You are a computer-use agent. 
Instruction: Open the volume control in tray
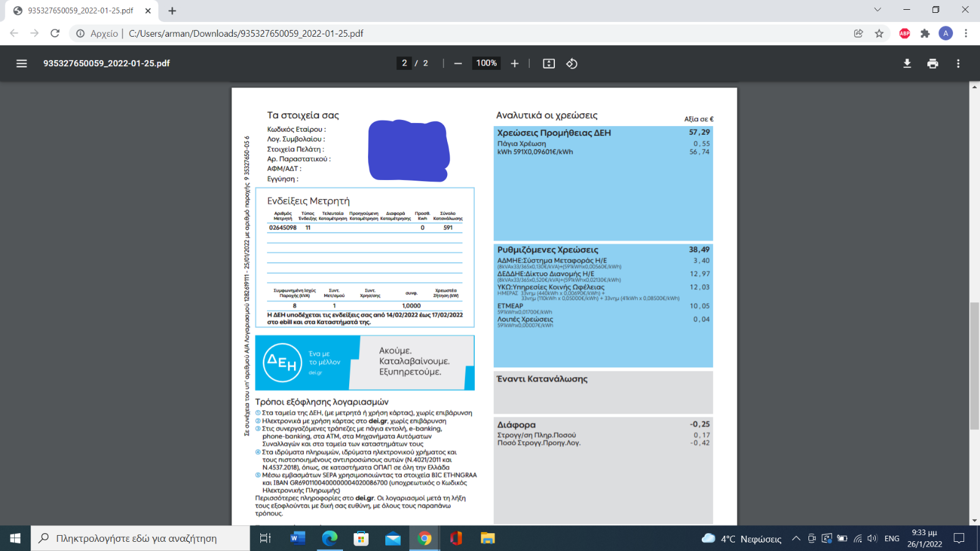[x=872, y=539]
